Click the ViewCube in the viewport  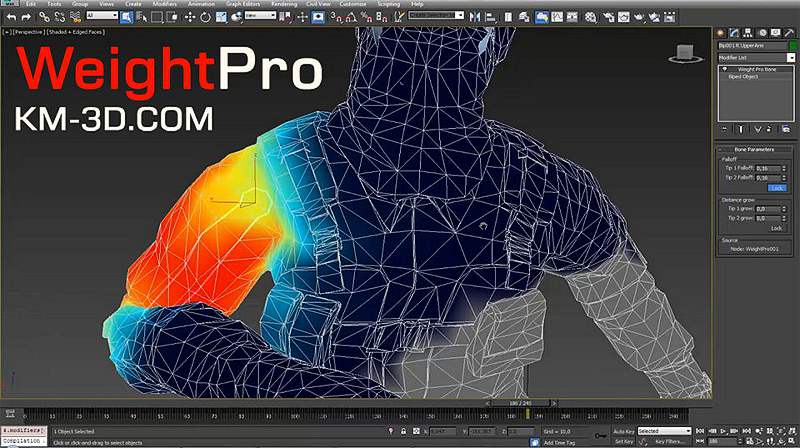pos(687,53)
